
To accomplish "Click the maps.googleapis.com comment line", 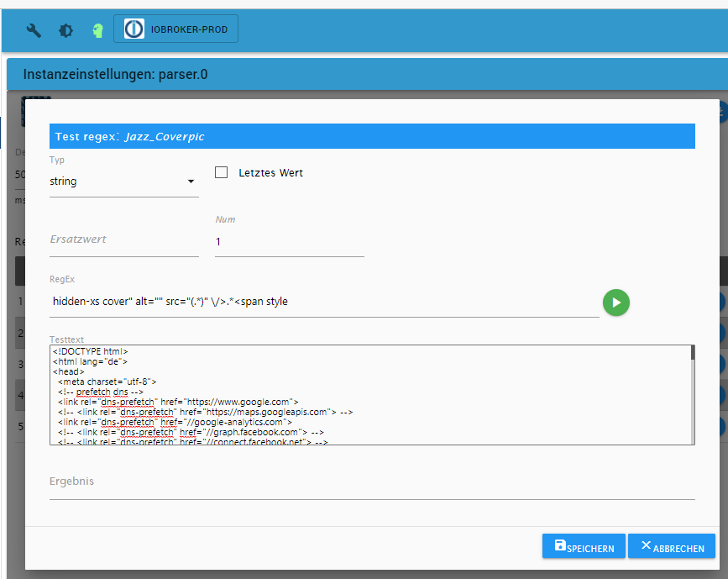I will 205,412.
